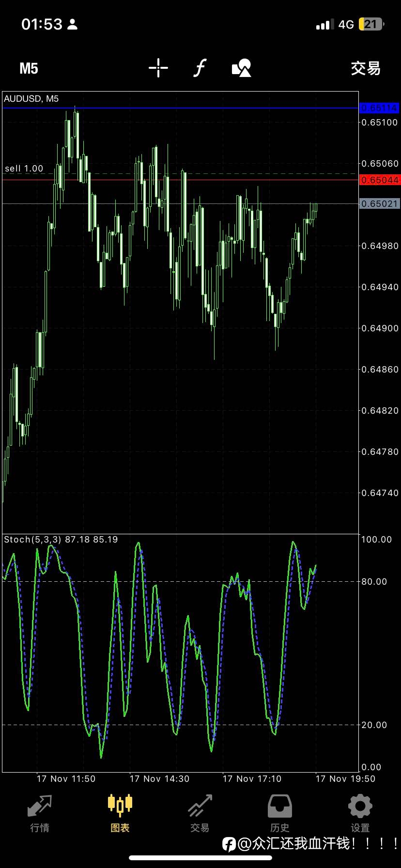
Task: Tap the 20.00 stochastic level label
Action: click(x=374, y=725)
